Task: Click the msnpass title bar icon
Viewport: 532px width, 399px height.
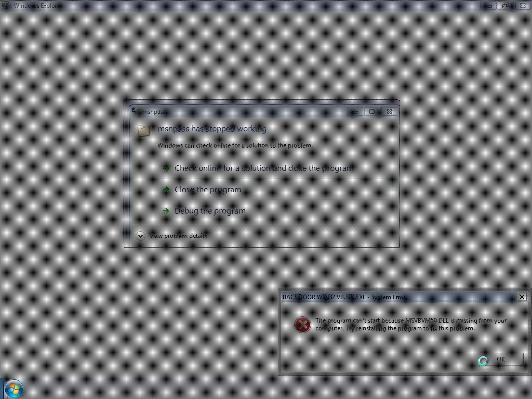Action: click(135, 111)
